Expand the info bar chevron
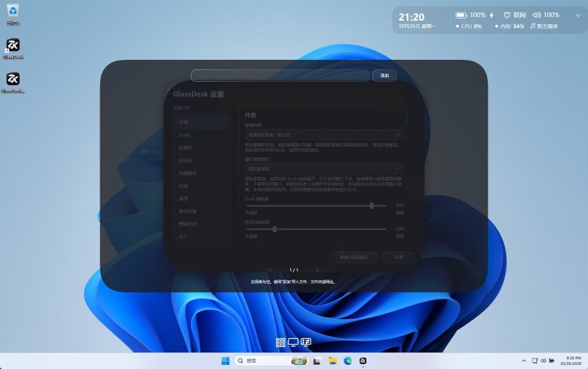The height and width of the screenshot is (369, 588). point(578,15)
